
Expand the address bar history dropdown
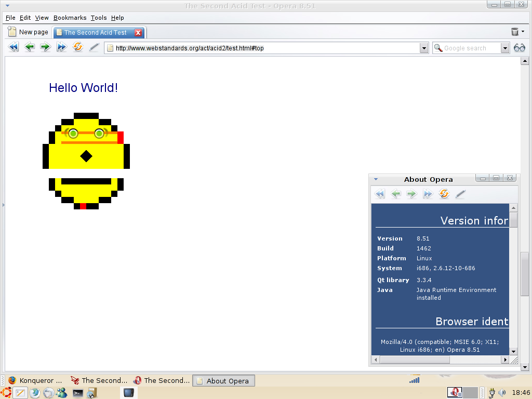(x=424, y=48)
